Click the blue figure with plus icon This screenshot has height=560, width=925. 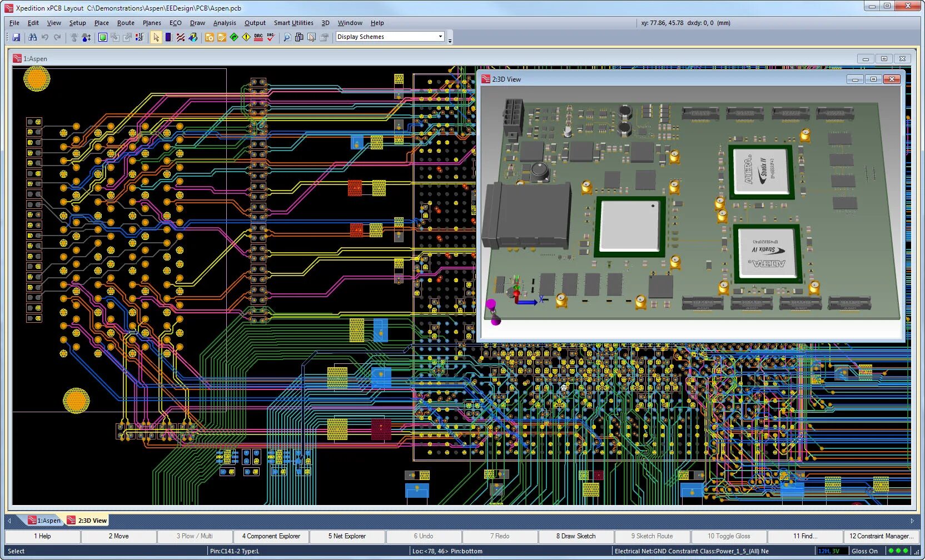coord(86,37)
